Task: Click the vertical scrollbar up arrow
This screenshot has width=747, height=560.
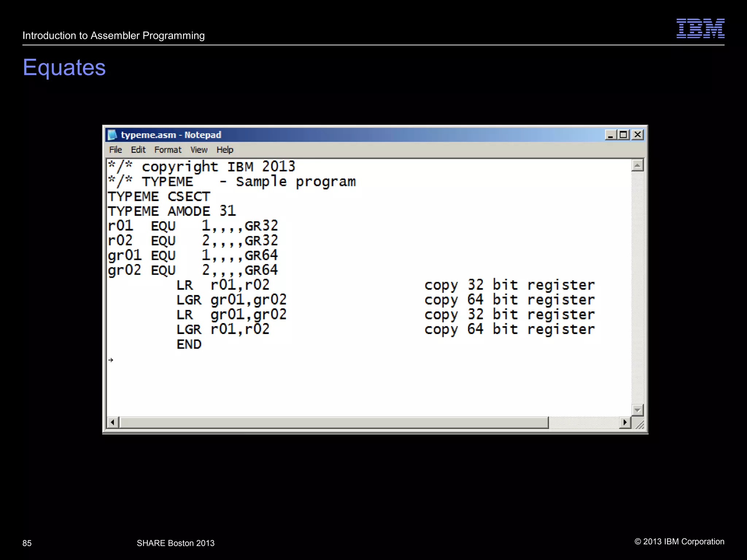Action: tap(637, 166)
